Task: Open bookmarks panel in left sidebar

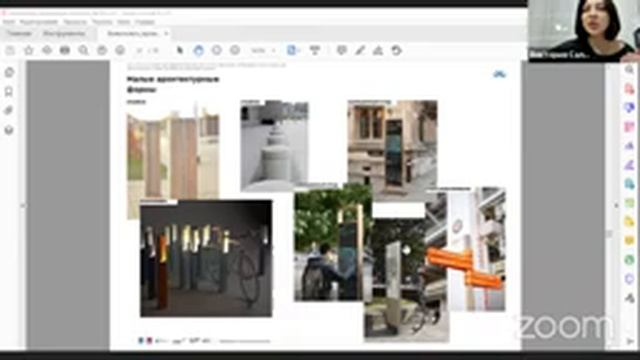Action: (x=9, y=91)
